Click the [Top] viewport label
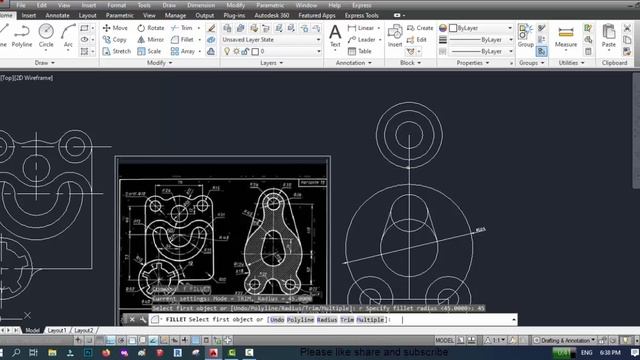 (x=7, y=78)
